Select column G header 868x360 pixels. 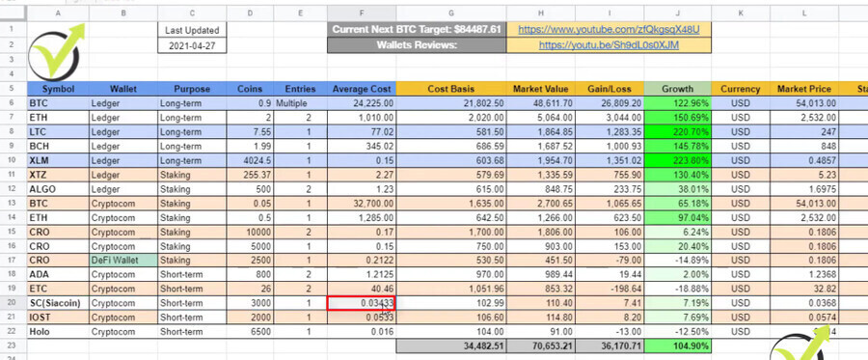(451, 13)
